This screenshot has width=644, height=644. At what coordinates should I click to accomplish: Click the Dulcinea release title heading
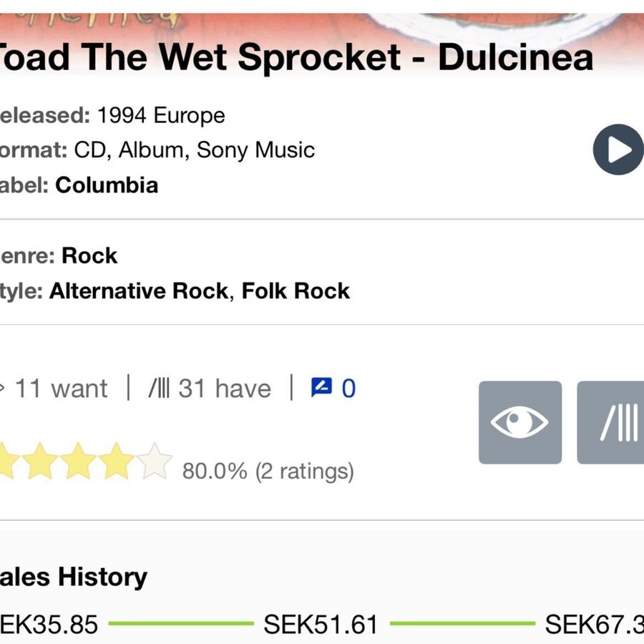(296, 57)
